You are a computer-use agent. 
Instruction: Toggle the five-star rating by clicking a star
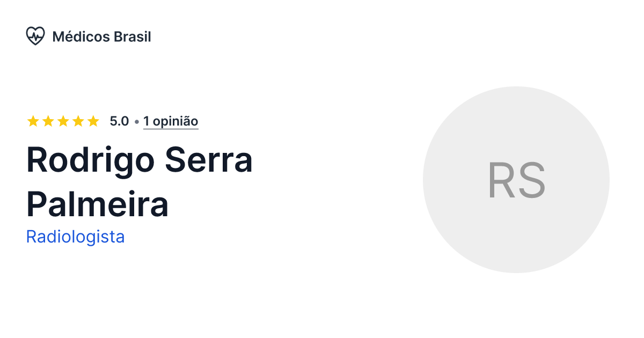63,121
